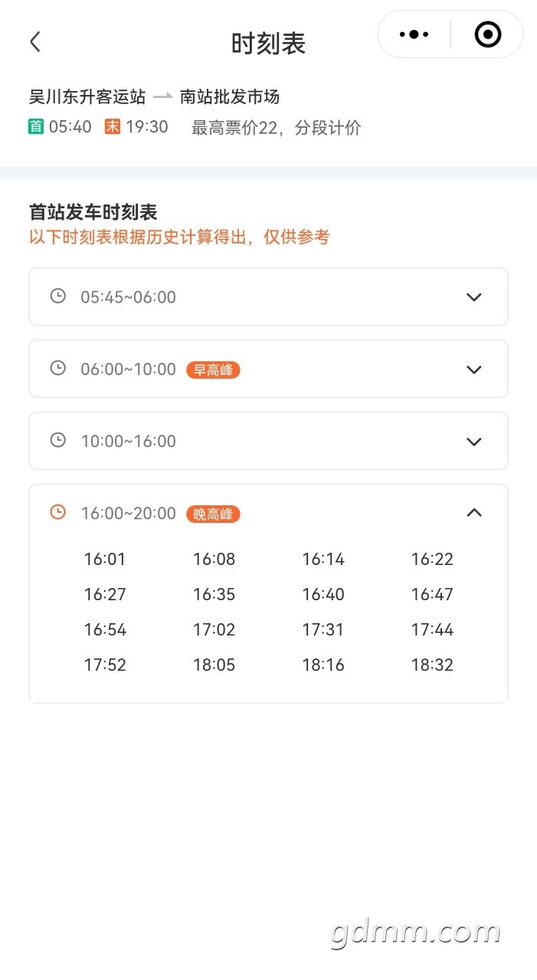The image size is (537, 980).
Task: Click the 南站批发市场 destination name
Action: pos(230,96)
